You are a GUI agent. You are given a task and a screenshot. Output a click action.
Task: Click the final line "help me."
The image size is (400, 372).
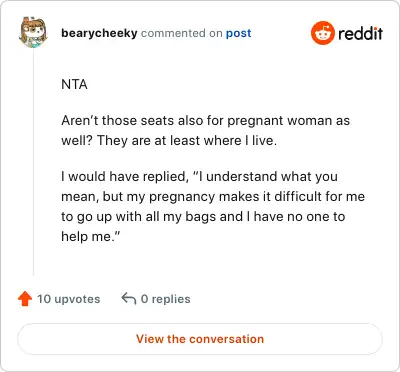click(x=90, y=236)
